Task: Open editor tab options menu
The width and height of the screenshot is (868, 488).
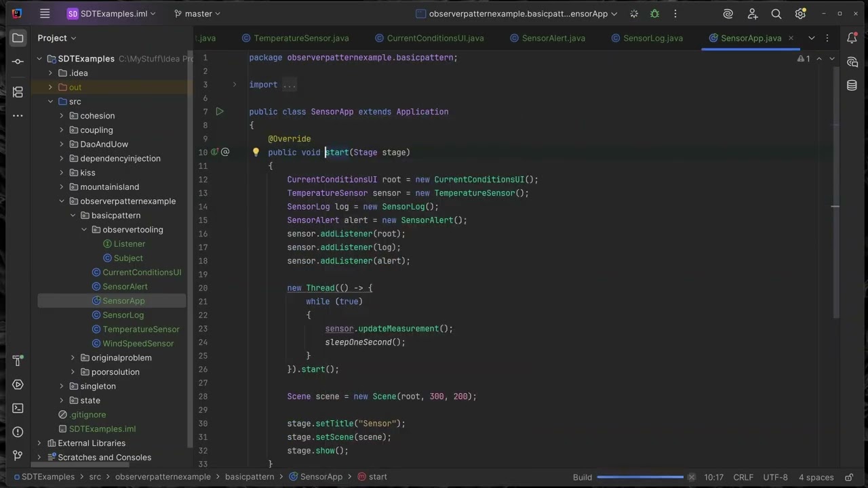Action: 827,38
